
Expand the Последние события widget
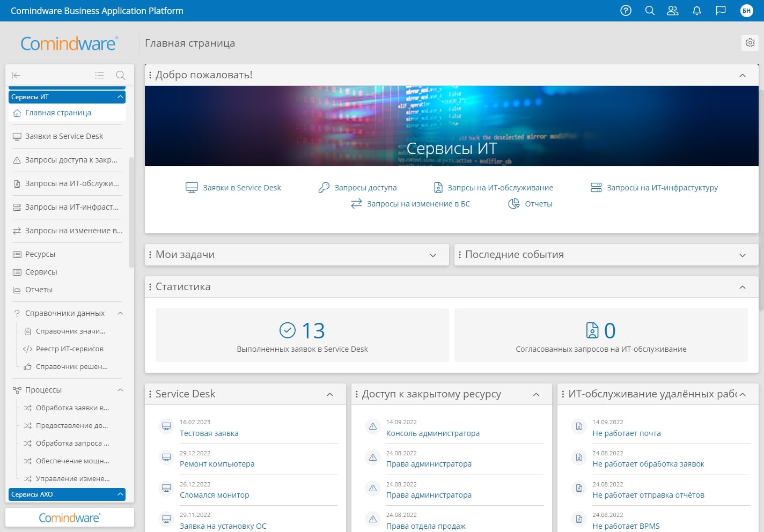(743, 255)
